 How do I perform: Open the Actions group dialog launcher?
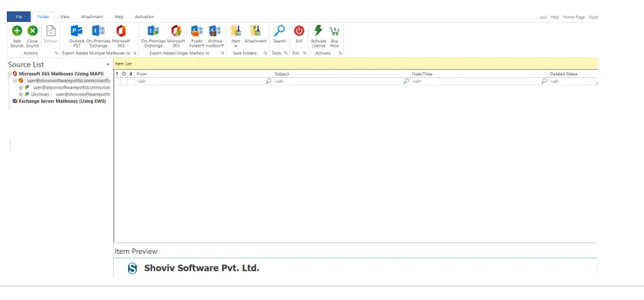click(x=56, y=53)
